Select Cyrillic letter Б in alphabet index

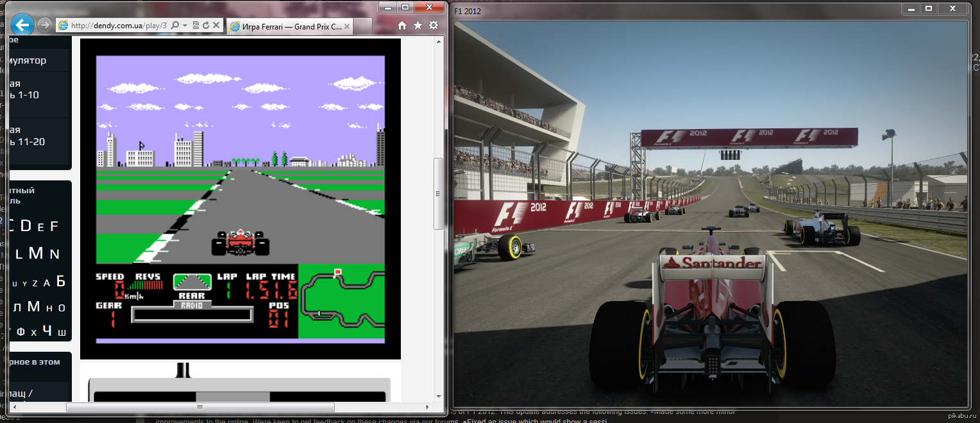point(61,281)
